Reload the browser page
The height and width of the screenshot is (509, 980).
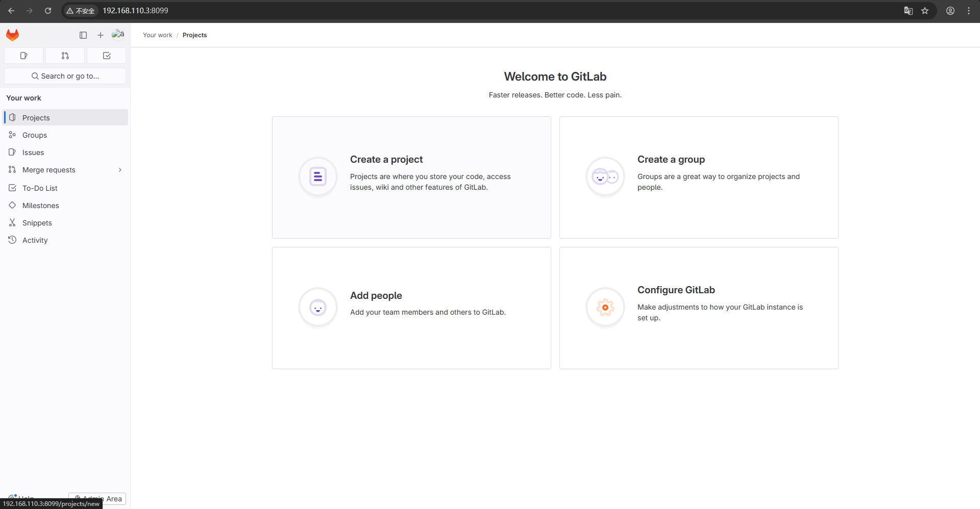[x=48, y=11]
